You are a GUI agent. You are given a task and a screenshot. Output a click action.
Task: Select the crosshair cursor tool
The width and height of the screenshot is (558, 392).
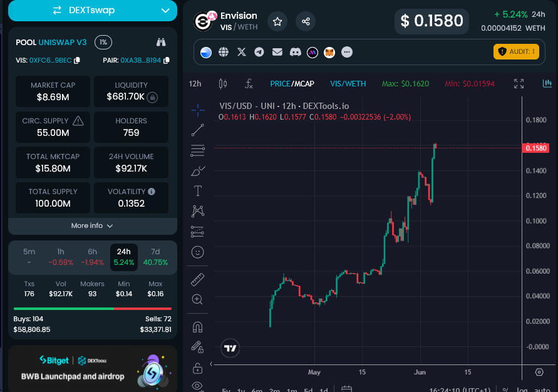point(198,110)
